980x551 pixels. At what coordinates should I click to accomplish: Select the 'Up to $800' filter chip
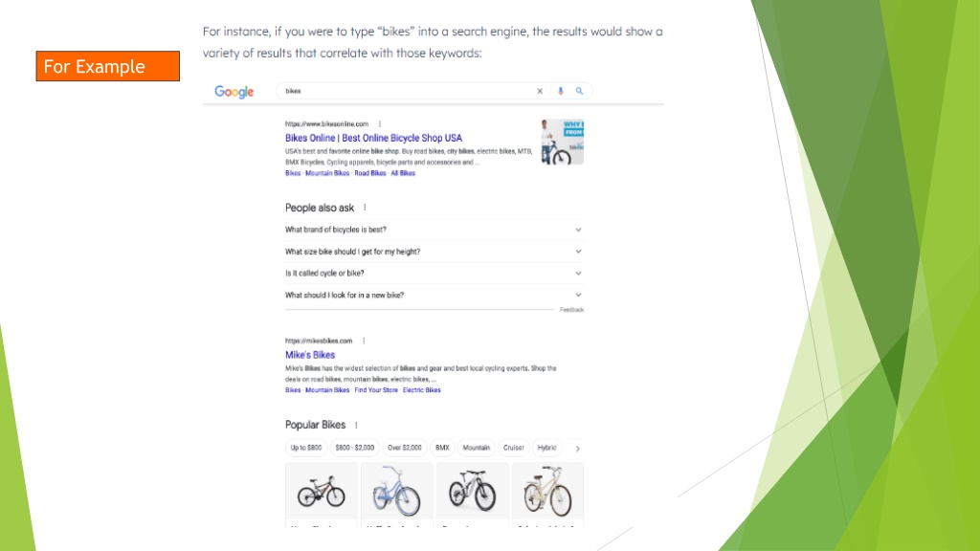305,448
